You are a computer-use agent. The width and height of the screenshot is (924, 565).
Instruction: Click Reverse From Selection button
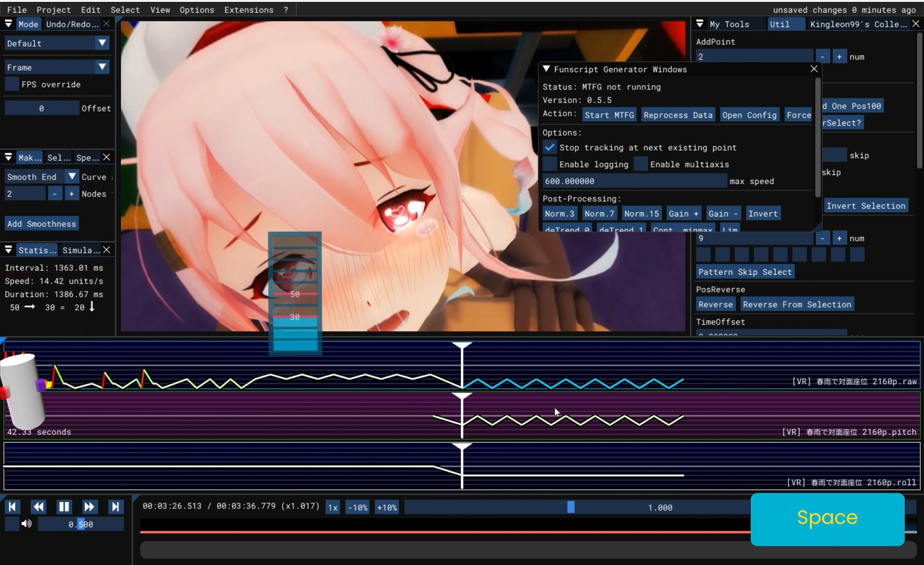tap(797, 304)
